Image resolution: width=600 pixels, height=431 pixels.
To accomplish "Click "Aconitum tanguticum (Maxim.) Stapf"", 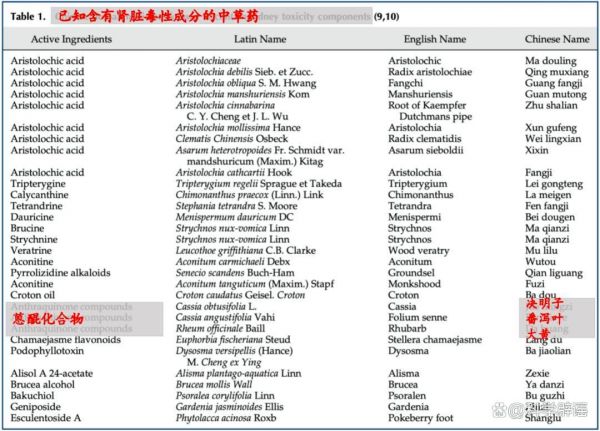I will coord(255,284).
